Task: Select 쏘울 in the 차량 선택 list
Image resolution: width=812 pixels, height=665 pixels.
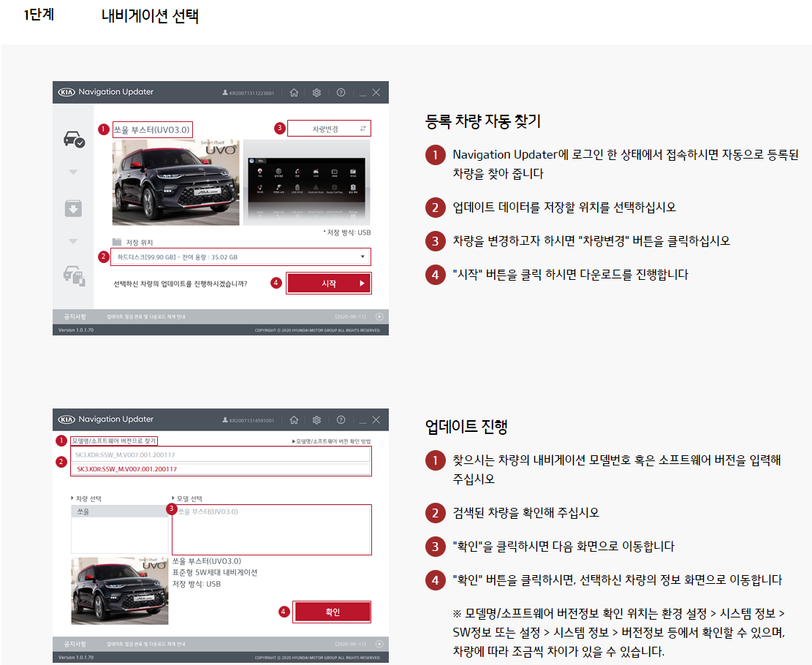Action: pyautogui.click(x=120, y=512)
